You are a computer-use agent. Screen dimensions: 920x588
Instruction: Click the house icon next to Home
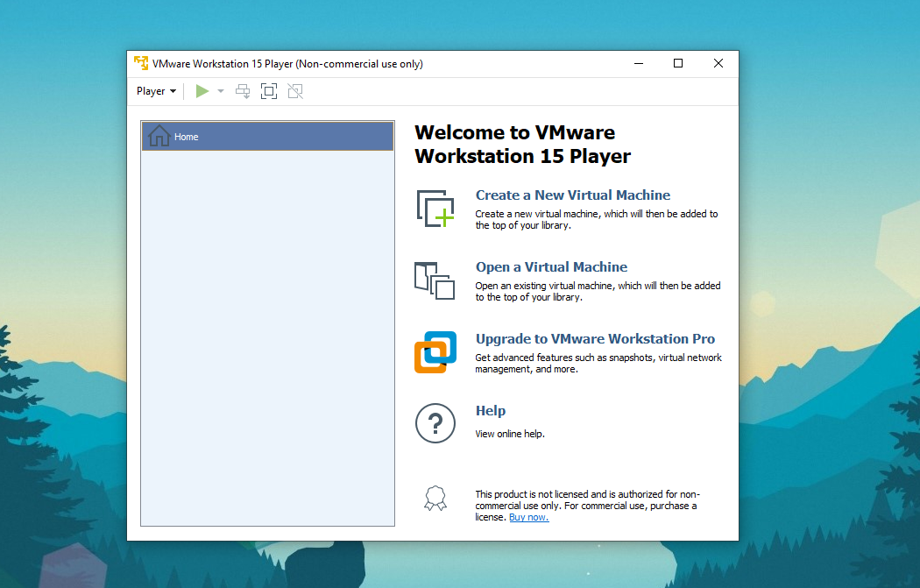click(159, 136)
